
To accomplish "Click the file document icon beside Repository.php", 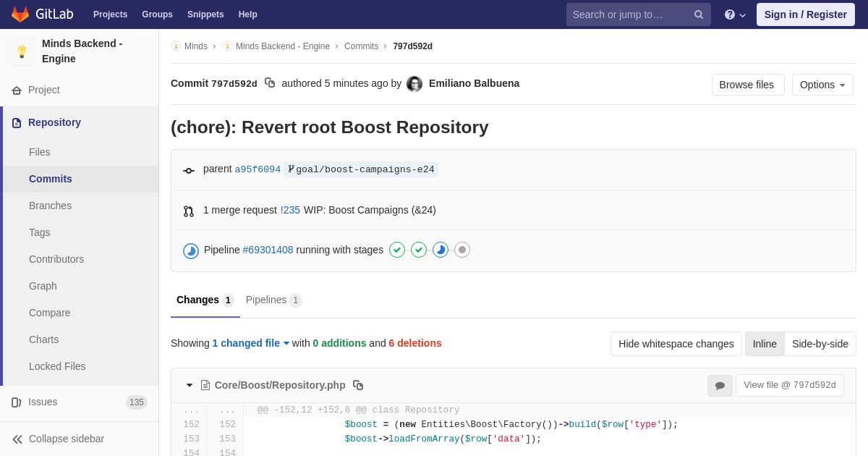I will [205, 385].
